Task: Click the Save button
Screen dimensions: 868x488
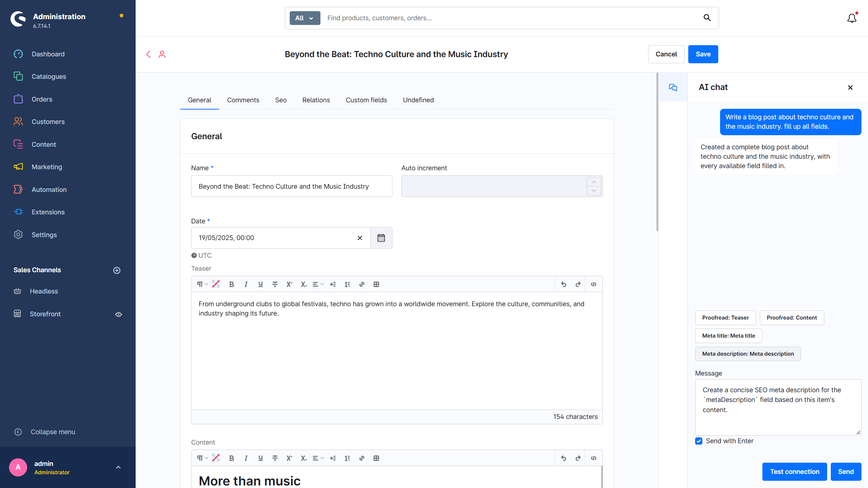Action: (703, 54)
